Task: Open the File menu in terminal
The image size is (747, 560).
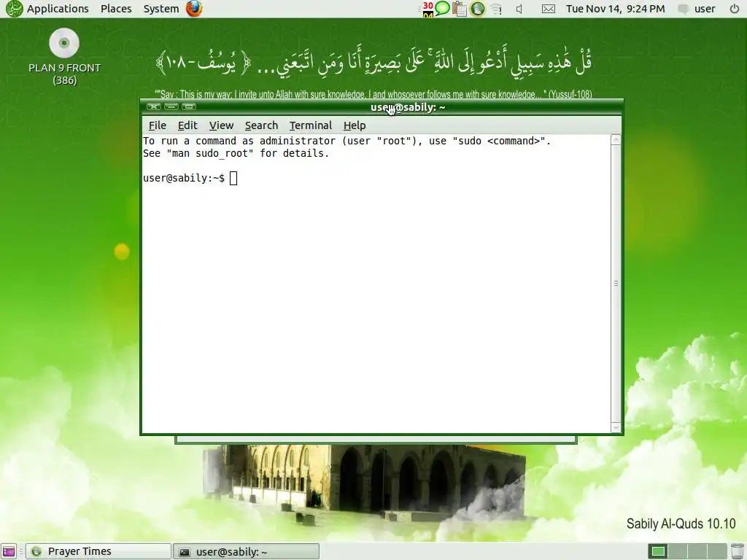Action: pyautogui.click(x=158, y=125)
